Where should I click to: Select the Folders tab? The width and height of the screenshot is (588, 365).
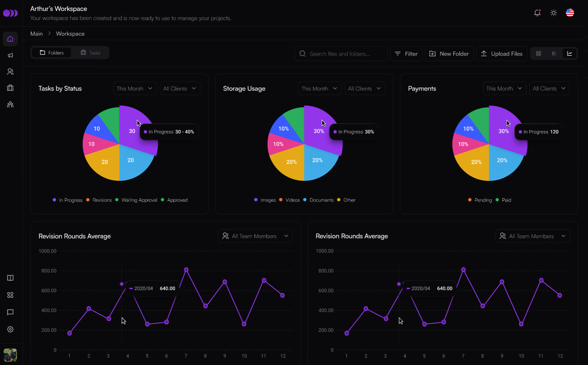pyautogui.click(x=51, y=52)
